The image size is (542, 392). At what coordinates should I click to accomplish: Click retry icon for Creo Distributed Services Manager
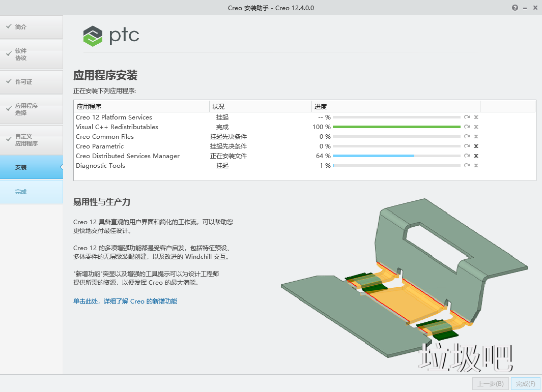[x=467, y=156]
